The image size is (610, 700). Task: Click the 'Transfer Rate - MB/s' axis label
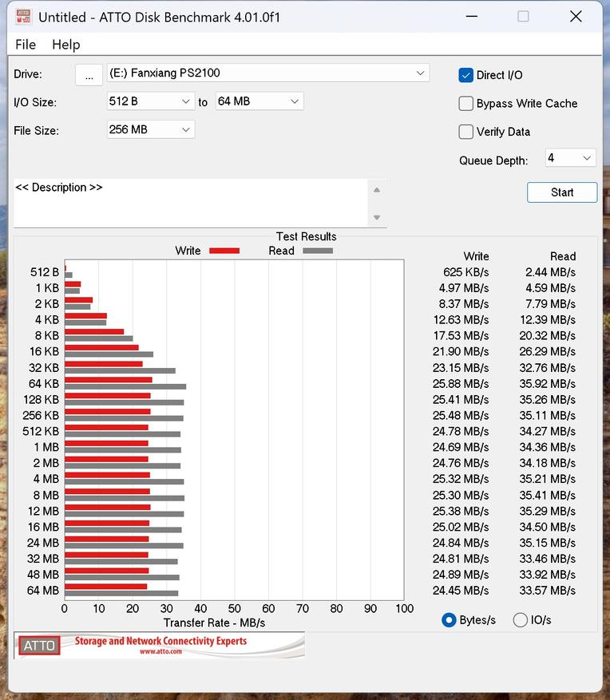pyautogui.click(x=214, y=623)
